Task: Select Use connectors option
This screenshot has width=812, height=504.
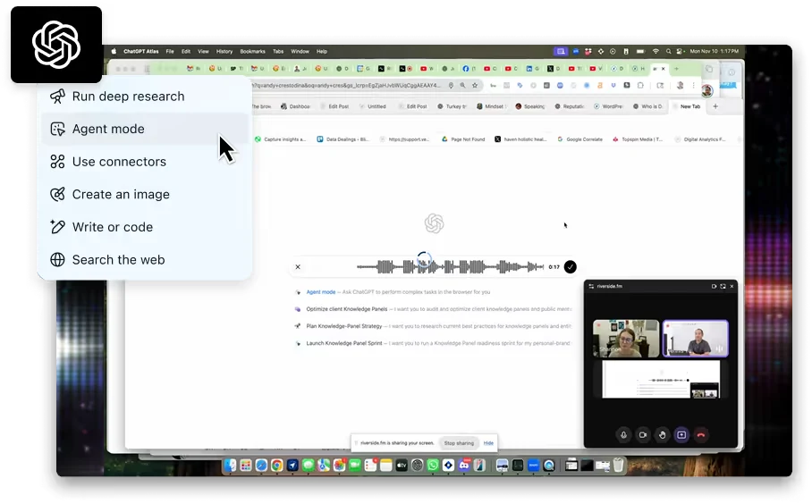Action: [x=145, y=162]
